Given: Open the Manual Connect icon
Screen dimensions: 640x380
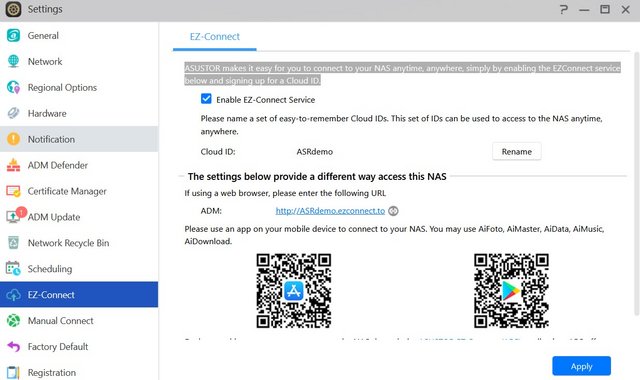Looking at the screenshot, I should [x=13, y=320].
